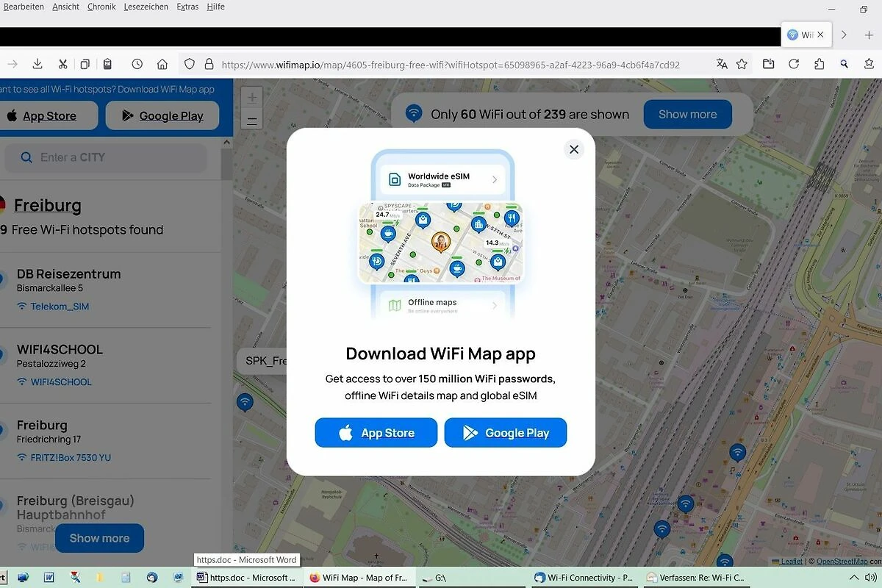
Task: Click the find search icon in toolbar
Action: tap(845, 64)
